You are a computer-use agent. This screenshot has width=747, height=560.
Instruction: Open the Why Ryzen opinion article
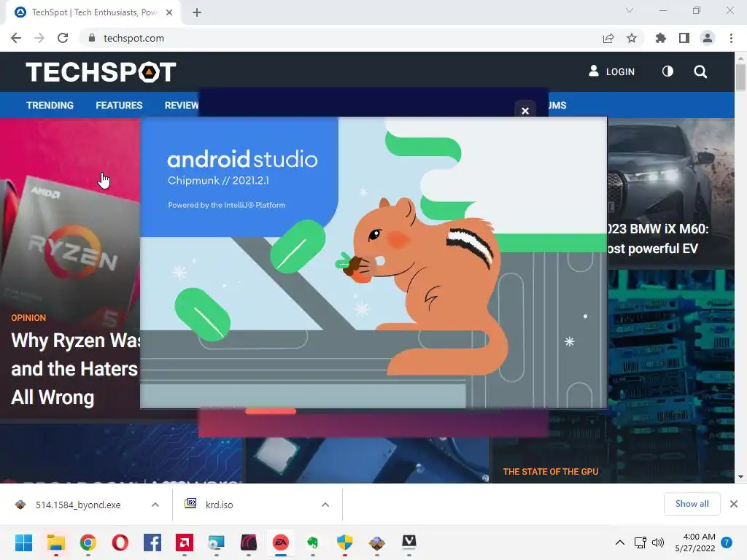pyautogui.click(x=75, y=368)
